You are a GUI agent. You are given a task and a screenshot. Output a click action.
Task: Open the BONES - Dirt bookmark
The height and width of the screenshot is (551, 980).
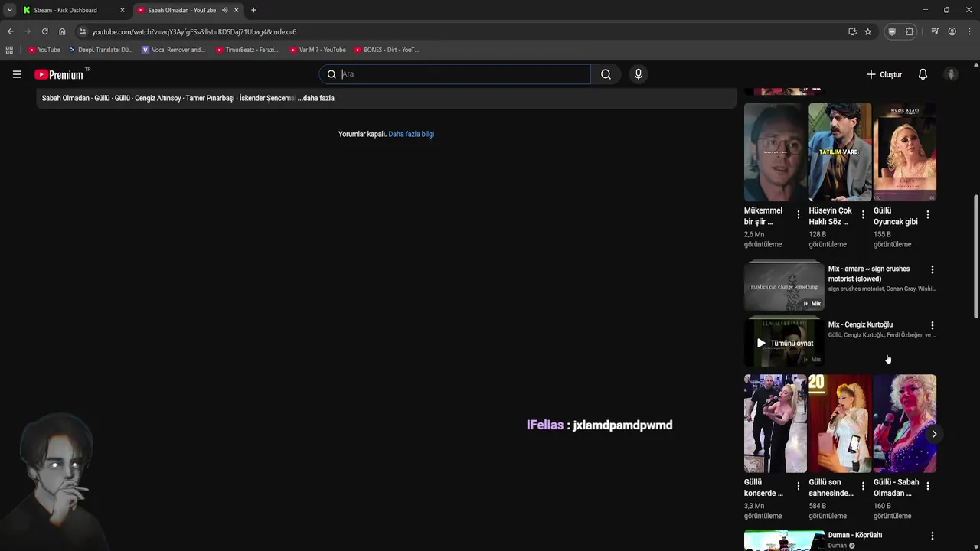387,50
